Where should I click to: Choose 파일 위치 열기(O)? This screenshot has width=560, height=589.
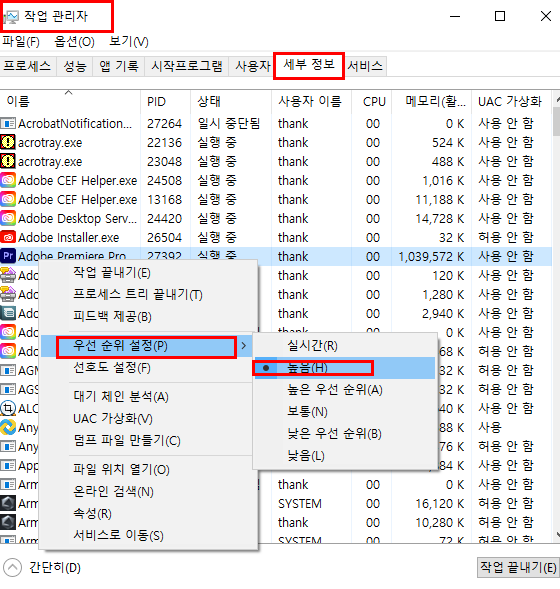149,469
